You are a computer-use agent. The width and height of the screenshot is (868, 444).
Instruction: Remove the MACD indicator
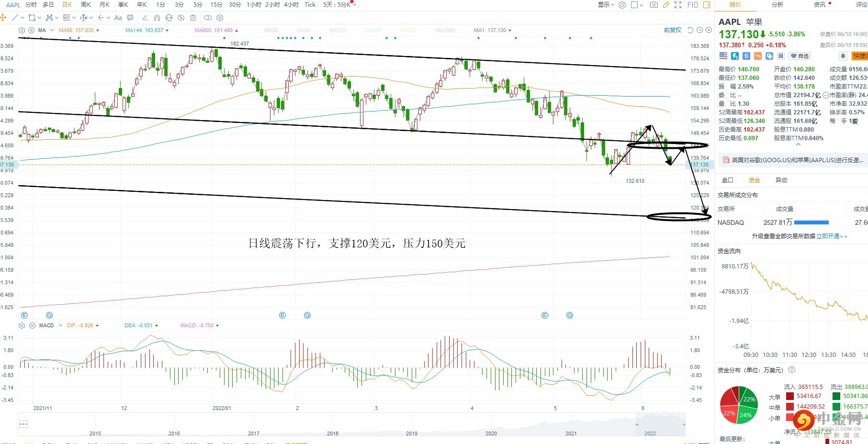(x=32, y=325)
